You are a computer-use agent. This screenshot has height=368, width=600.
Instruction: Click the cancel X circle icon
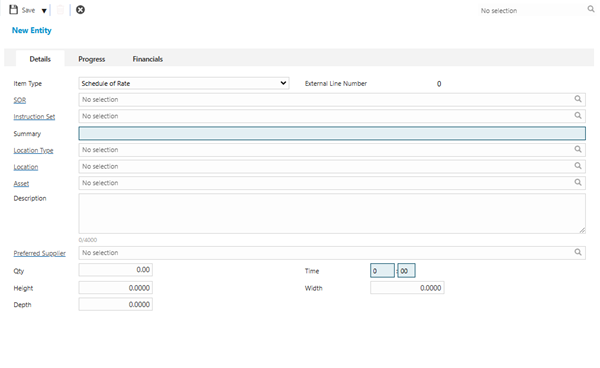80,10
